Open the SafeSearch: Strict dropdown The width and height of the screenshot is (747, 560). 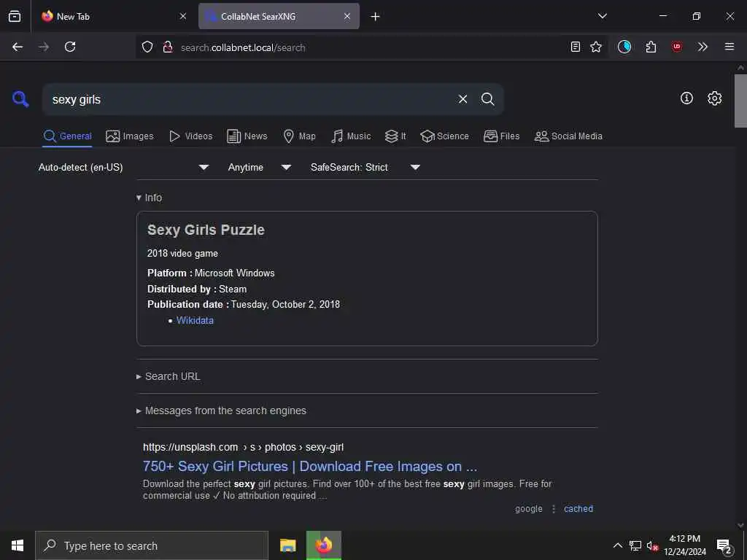(x=365, y=167)
